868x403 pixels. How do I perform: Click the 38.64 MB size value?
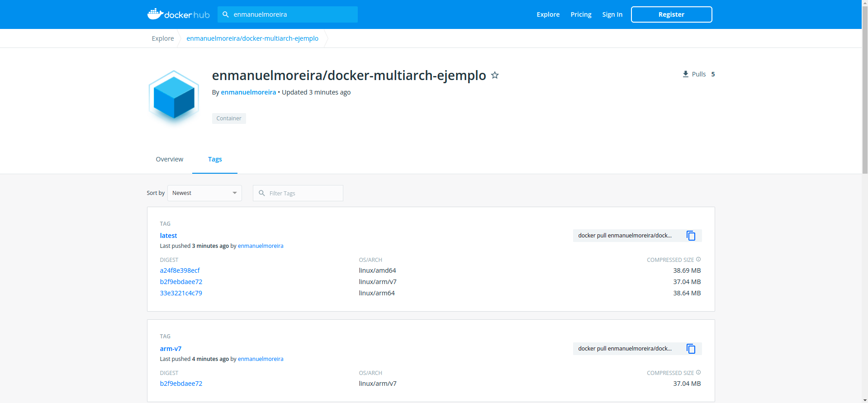[x=687, y=293]
